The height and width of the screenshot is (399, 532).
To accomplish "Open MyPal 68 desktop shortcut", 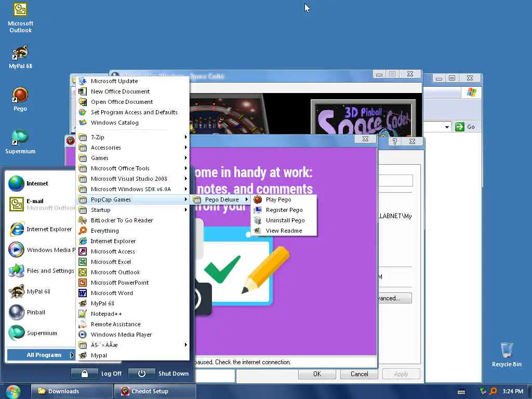I will (20, 56).
